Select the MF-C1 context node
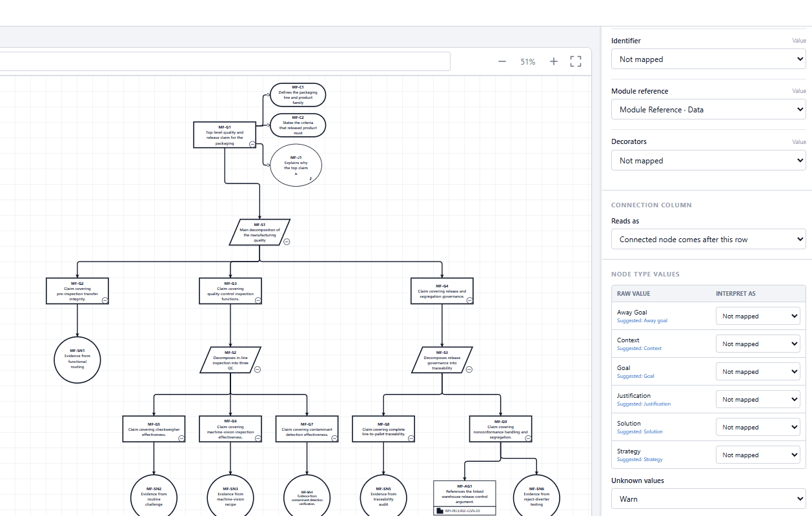The height and width of the screenshot is (516, 812). (x=298, y=95)
